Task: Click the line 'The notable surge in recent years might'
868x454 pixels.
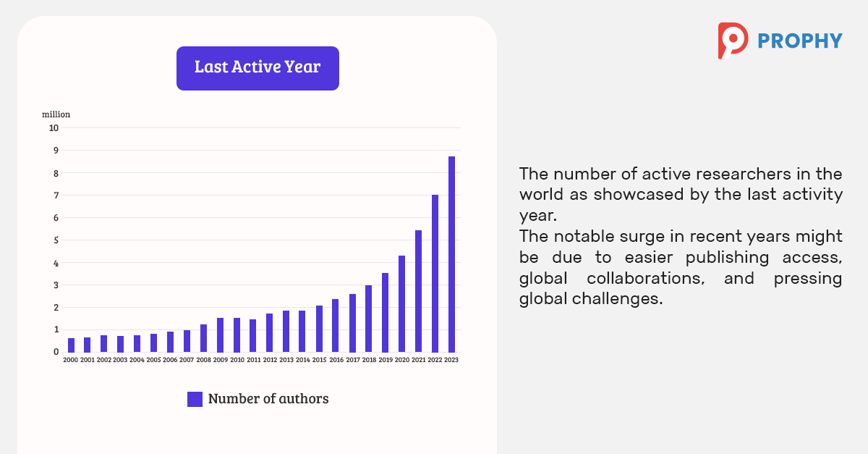Action: tap(681, 236)
